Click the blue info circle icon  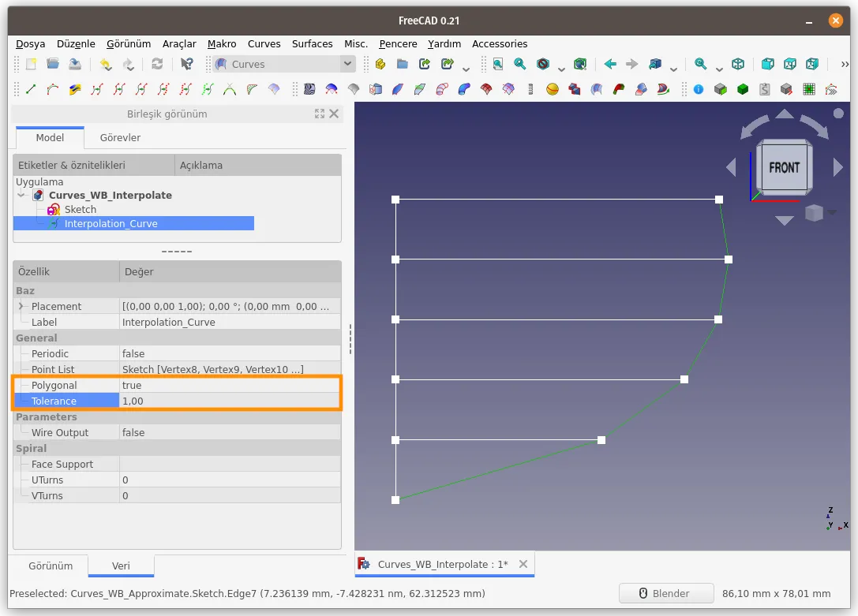(699, 89)
